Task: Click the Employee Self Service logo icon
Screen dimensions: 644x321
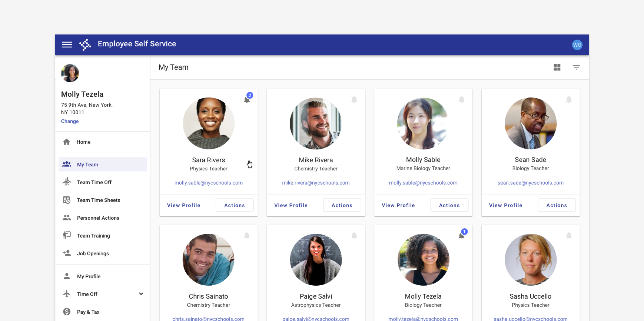Action: (85, 45)
